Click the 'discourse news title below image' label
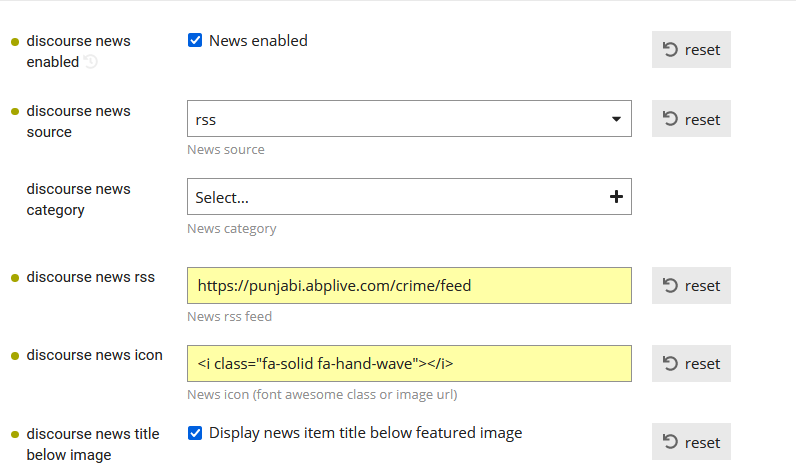The image size is (796, 473). [x=93, y=444]
